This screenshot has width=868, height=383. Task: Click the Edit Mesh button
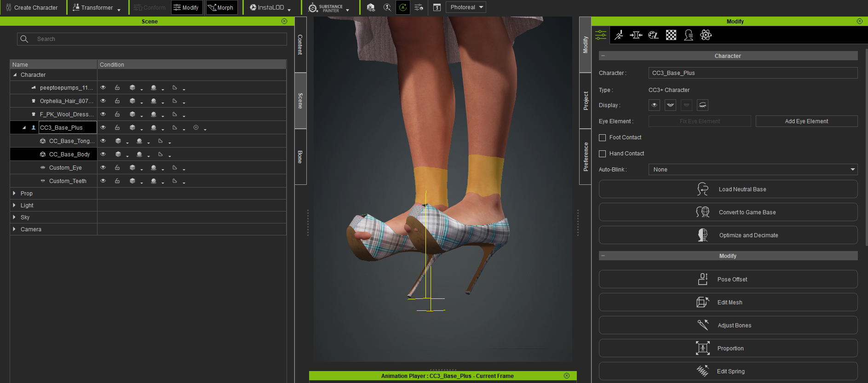point(728,302)
